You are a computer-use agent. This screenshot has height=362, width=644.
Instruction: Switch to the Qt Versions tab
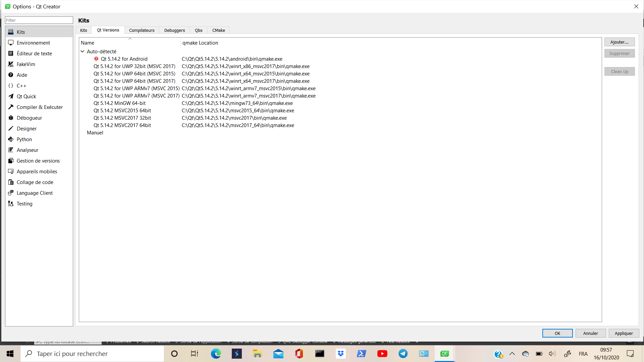108,30
